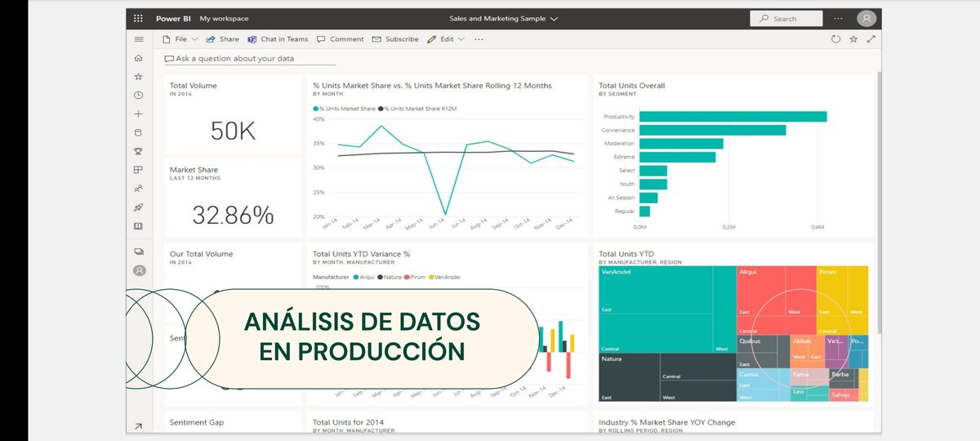Open toolbar more options ellipsis after Edit

click(479, 39)
